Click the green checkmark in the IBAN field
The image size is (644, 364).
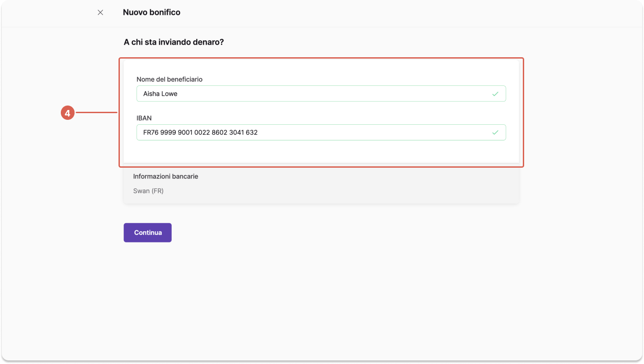495,132
